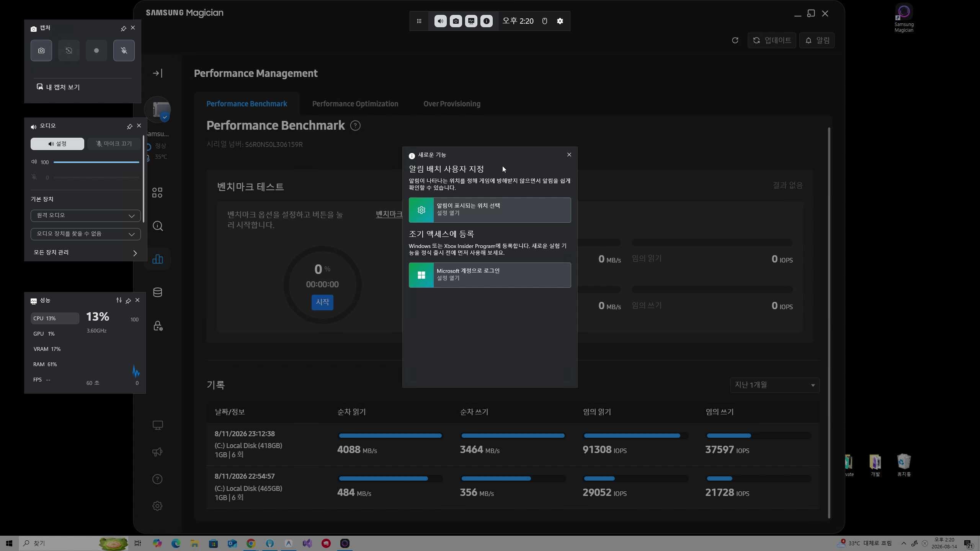Screen dimensions: 980x551
Task: Open the Game Bar widget menu grid icon
Action: (419, 21)
